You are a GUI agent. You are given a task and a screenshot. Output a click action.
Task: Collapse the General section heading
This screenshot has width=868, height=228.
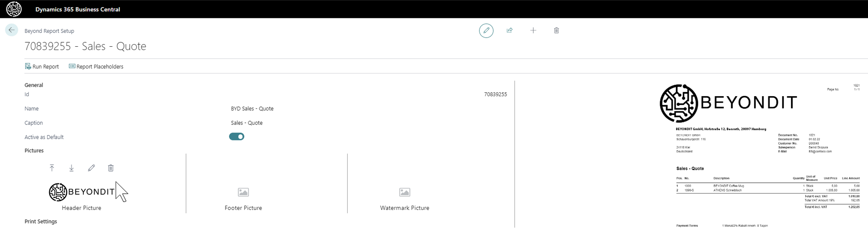coord(34,85)
